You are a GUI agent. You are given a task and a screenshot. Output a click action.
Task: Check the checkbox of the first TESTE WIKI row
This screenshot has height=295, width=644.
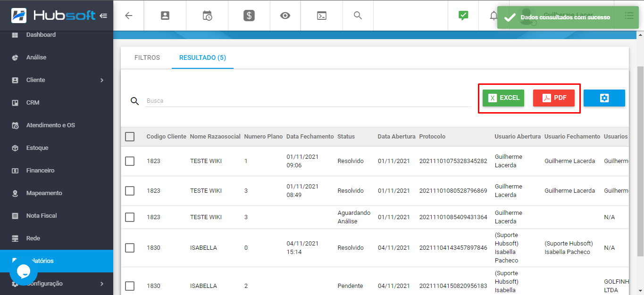click(x=130, y=161)
